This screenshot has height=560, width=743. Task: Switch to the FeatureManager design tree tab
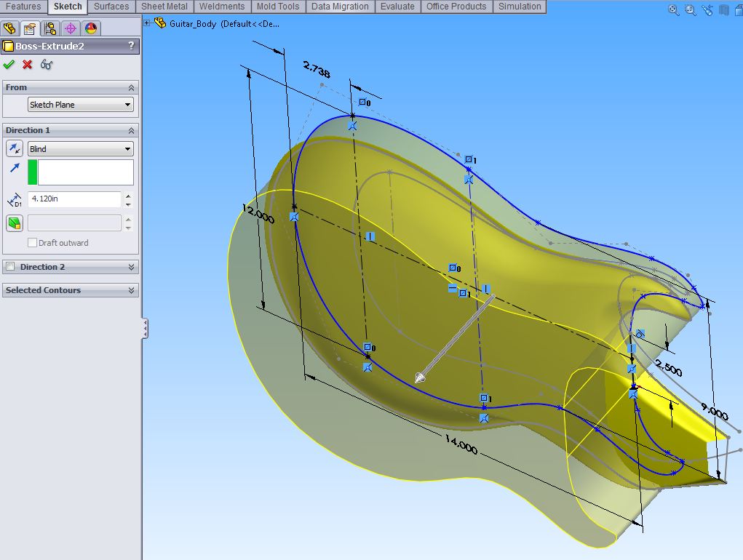click(10, 28)
